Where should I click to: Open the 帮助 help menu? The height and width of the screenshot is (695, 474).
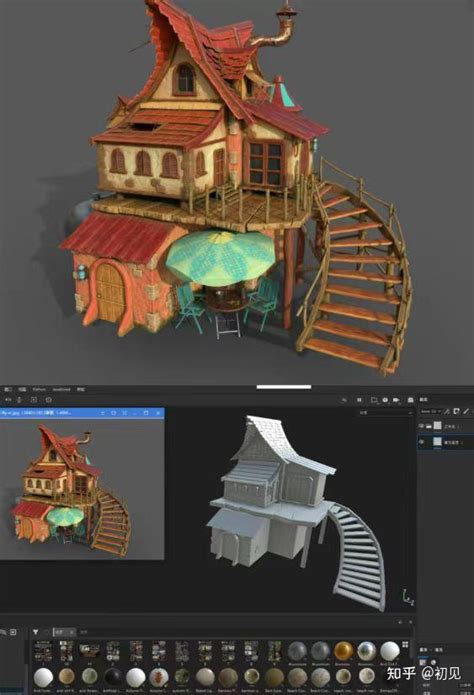[x=81, y=389]
